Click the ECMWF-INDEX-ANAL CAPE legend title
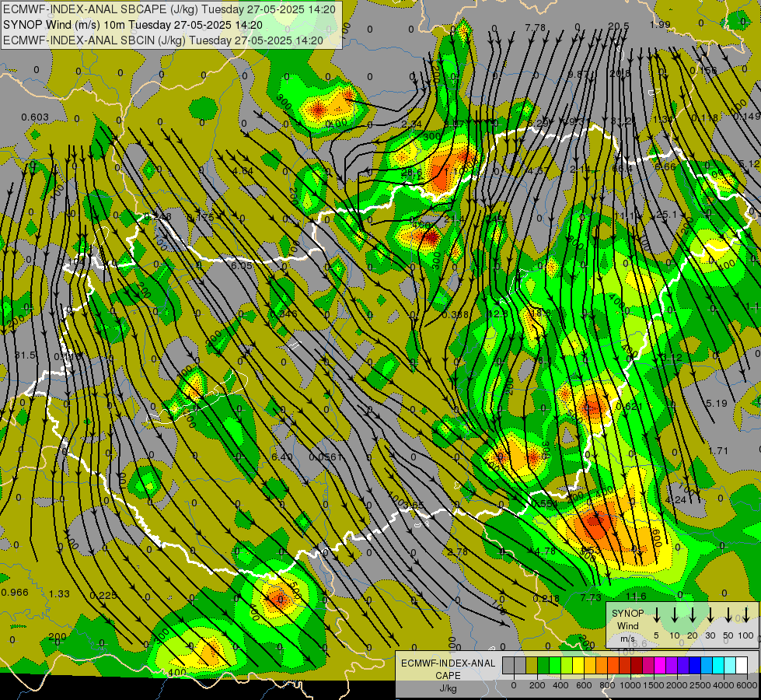This screenshot has height=700, width=761. [448, 669]
